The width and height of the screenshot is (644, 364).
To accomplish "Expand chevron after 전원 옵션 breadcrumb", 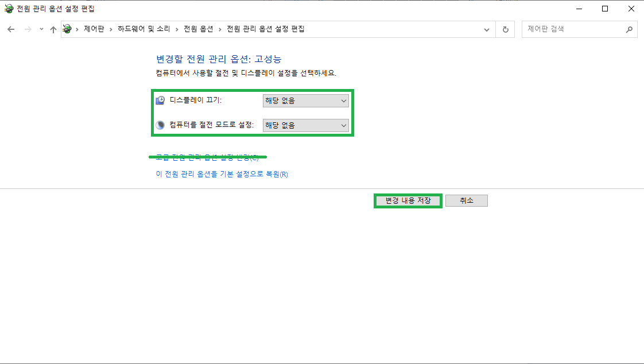I will [220, 29].
